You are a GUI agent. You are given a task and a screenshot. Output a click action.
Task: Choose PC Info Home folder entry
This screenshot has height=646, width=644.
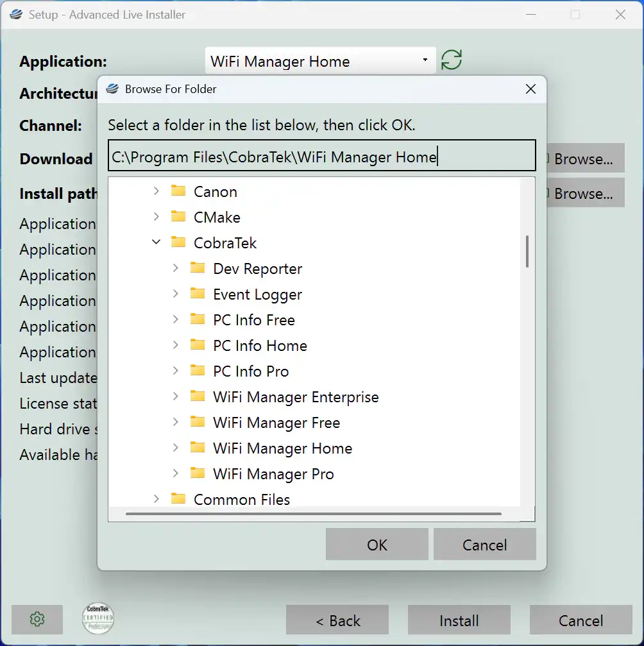click(260, 346)
